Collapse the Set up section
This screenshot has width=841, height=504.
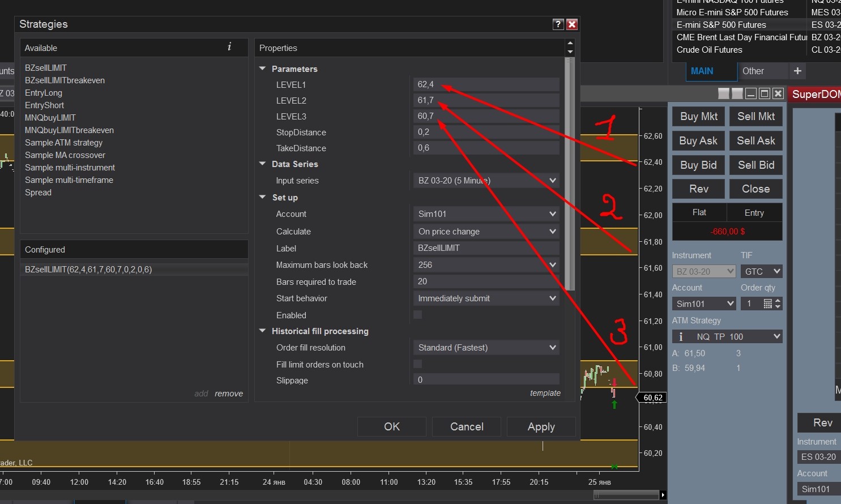pos(262,197)
